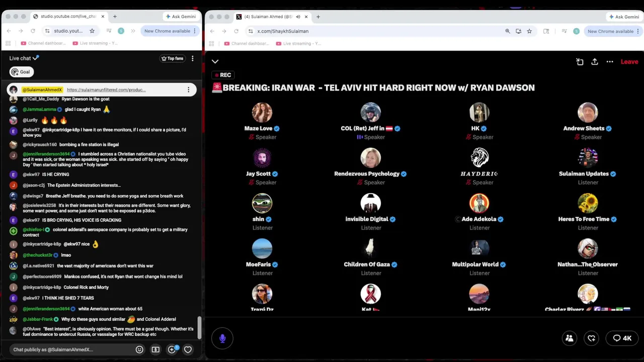
Task: Open the HAYDERIC lion-logo avatar
Action: click(x=479, y=158)
